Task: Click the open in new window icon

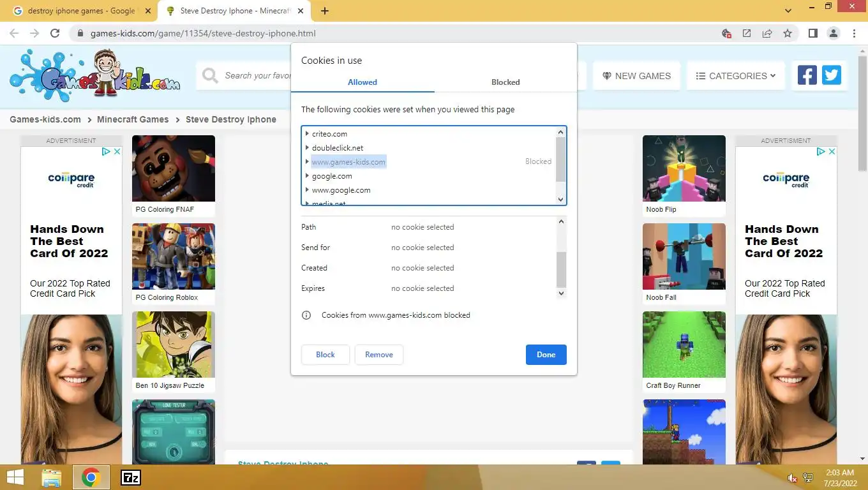Action: 747,33
